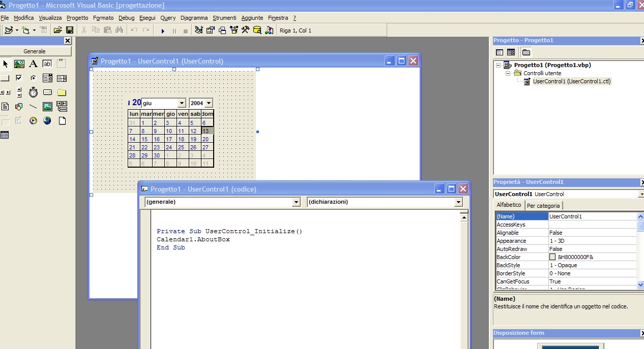Click View Code icon in Project panel
Image resolution: width=644 pixels, height=349 pixels.
point(500,52)
